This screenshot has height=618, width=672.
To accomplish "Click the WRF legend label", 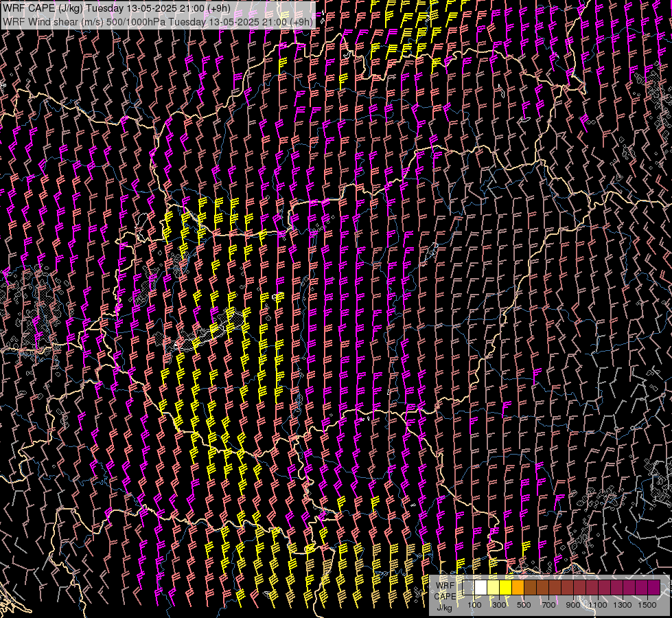I will [x=445, y=586].
